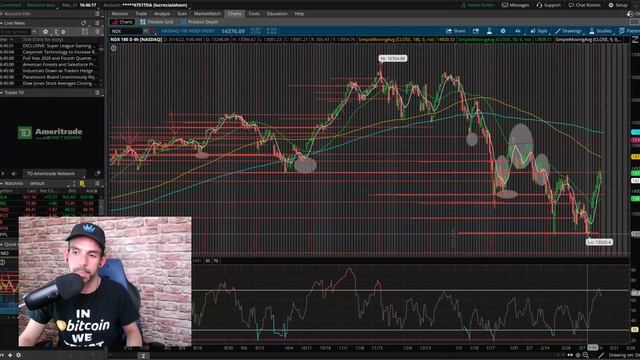The width and height of the screenshot is (640, 360).
Task: Open the Help tab
Action: click(x=299, y=13)
